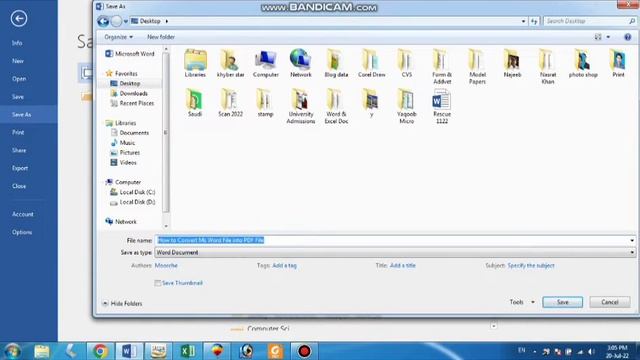640x360 pixels.
Task: Open the Najeeb folder
Action: [x=512, y=63]
